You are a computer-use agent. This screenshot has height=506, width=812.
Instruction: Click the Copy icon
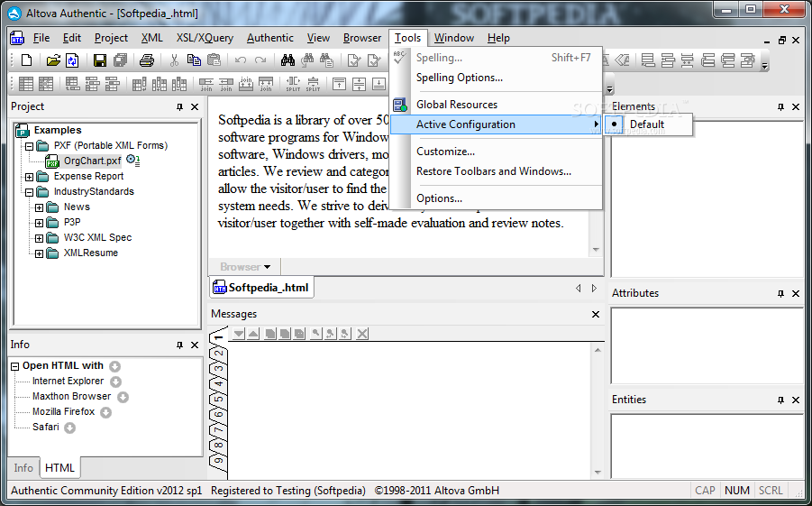tap(194, 60)
